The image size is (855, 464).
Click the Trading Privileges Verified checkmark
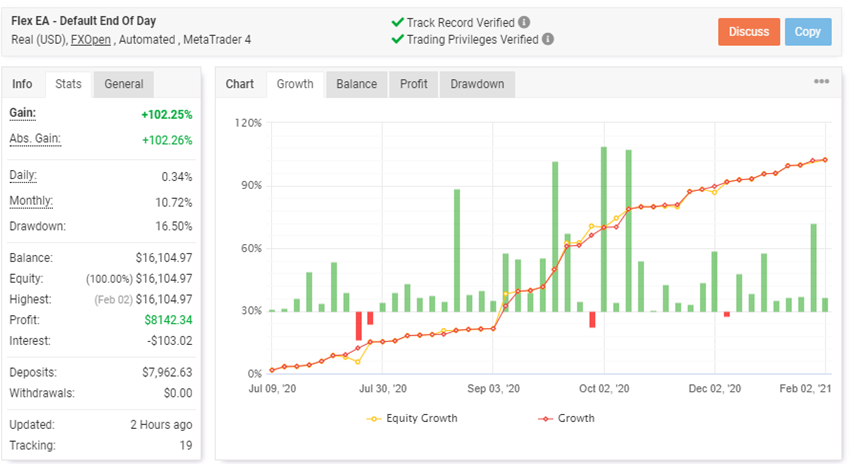point(398,39)
